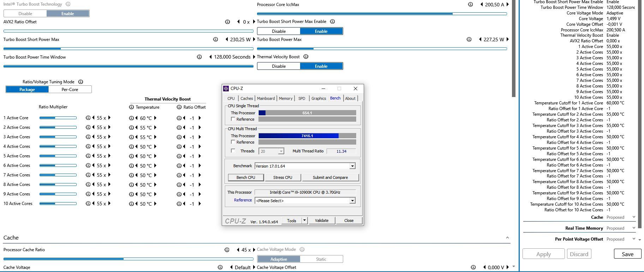Expand Per Point Voltage Offset Proposed

point(634,239)
